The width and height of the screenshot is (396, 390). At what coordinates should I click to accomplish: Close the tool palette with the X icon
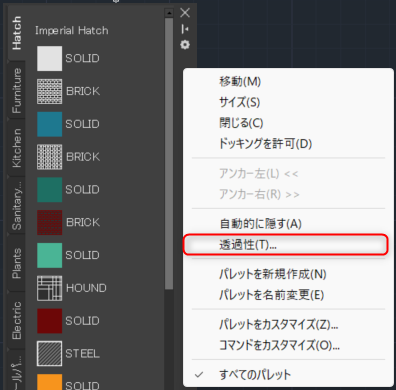click(185, 13)
